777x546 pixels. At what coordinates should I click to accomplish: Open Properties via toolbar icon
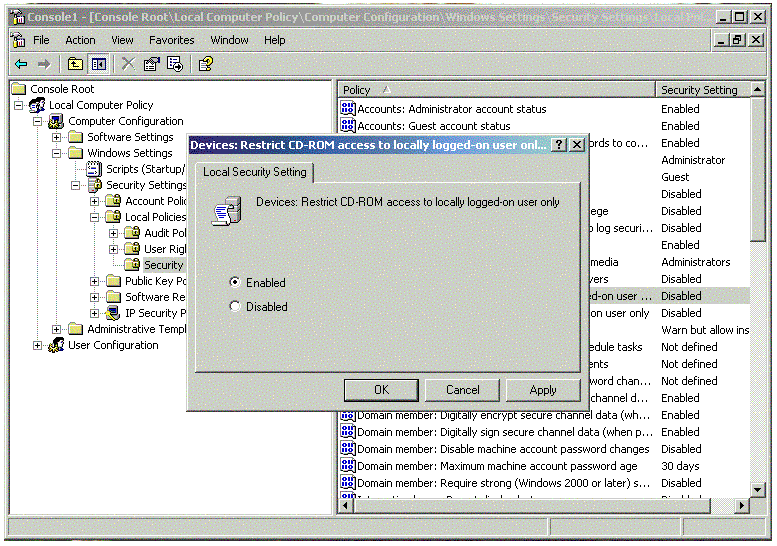(151, 64)
